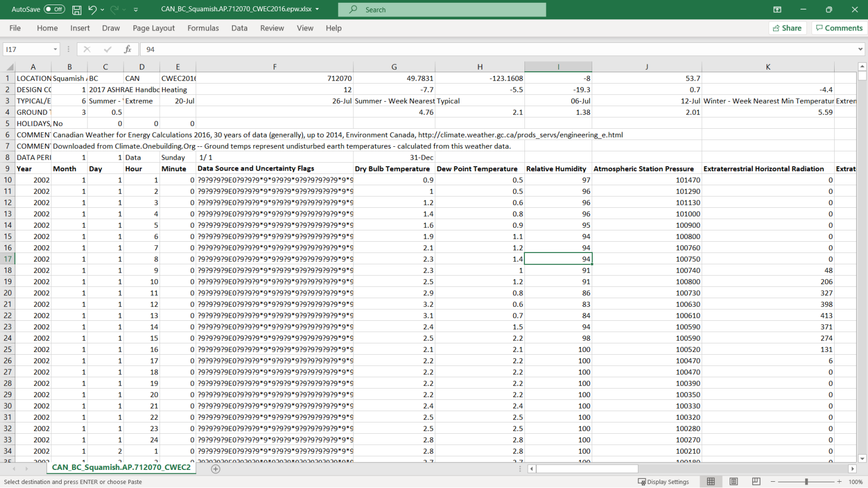Toggle the AutoSave switch
Image resolution: width=868 pixels, height=488 pixels.
(x=54, y=10)
